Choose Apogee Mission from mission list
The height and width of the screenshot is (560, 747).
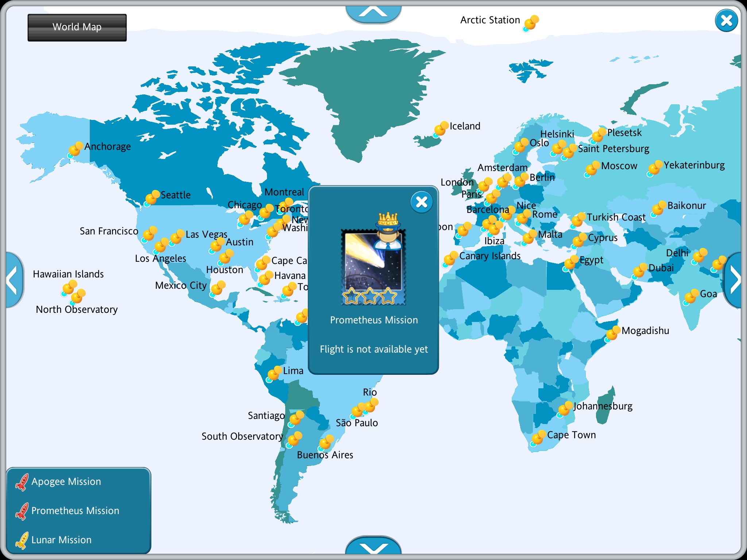66,482
